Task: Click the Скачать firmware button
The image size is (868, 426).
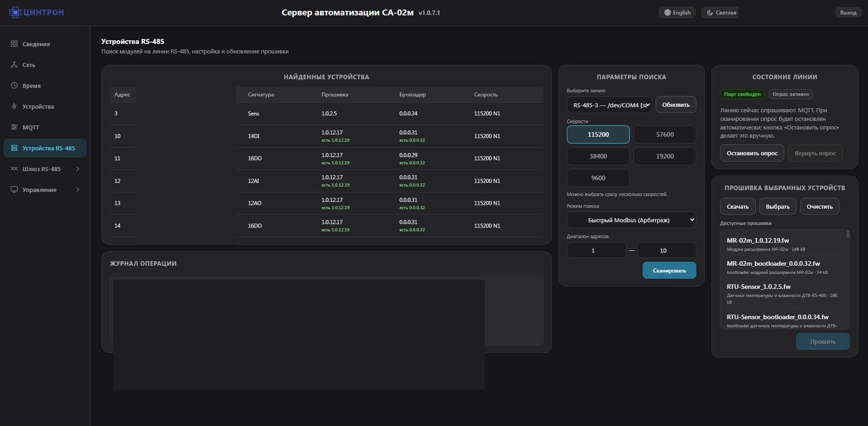Action: (x=738, y=206)
